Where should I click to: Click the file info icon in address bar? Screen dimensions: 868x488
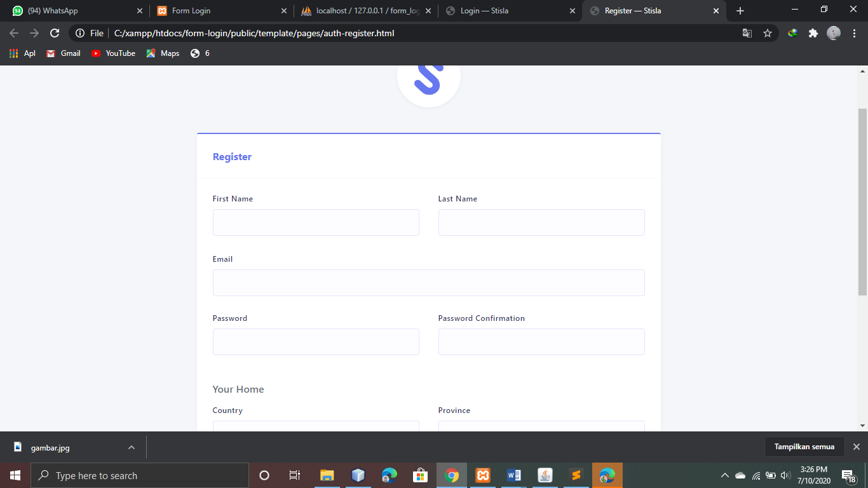click(x=80, y=33)
